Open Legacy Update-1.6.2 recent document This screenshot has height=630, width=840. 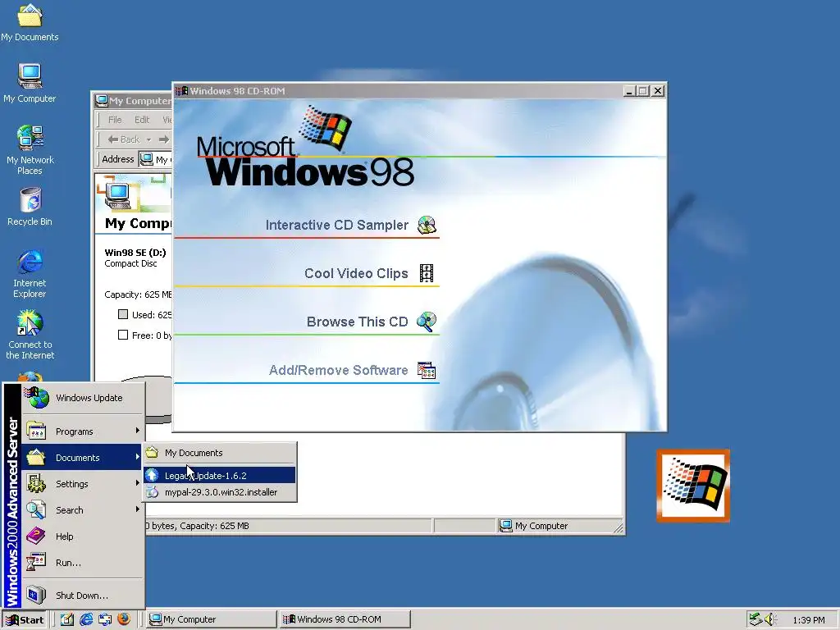pyautogui.click(x=219, y=475)
